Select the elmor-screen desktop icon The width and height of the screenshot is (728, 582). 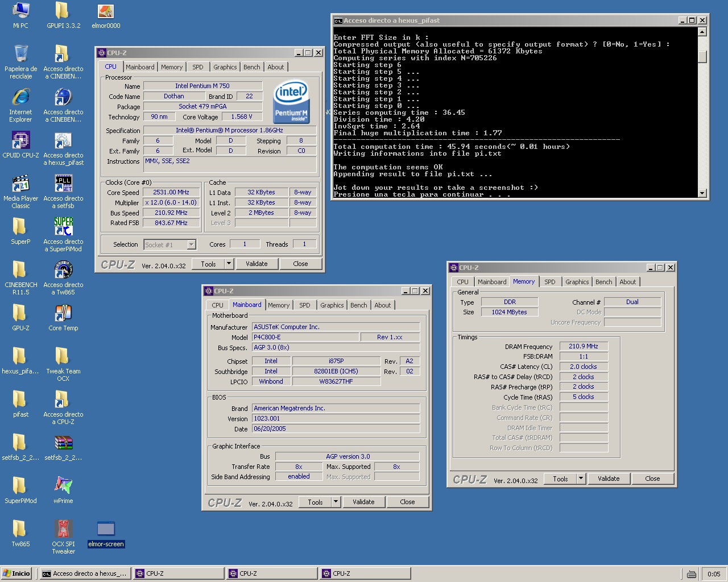pyautogui.click(x=106, y=533)
